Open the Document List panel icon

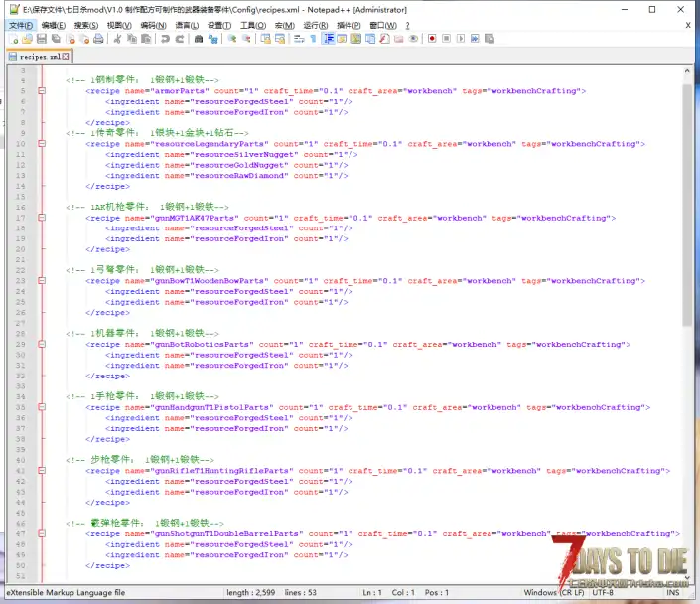(370, 39)
